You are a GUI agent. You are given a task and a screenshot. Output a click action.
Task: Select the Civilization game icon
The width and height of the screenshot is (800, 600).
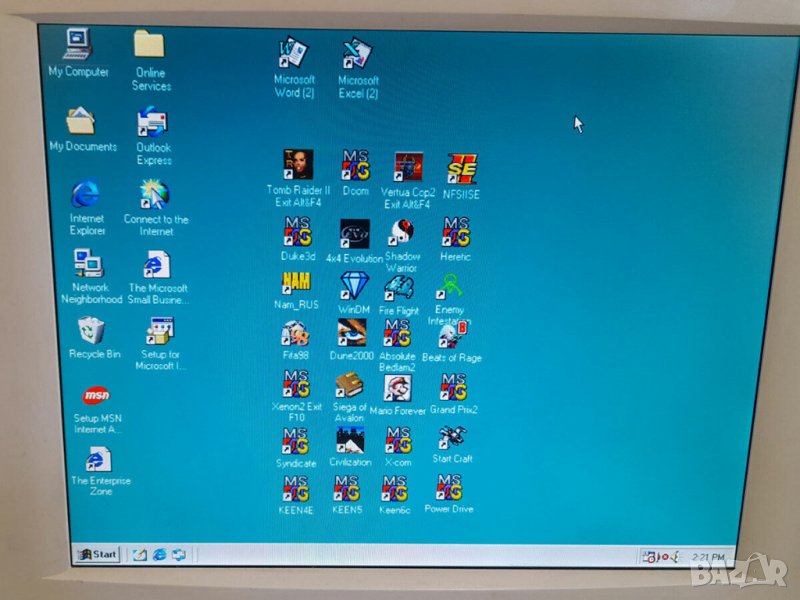(x=350, y=440)
